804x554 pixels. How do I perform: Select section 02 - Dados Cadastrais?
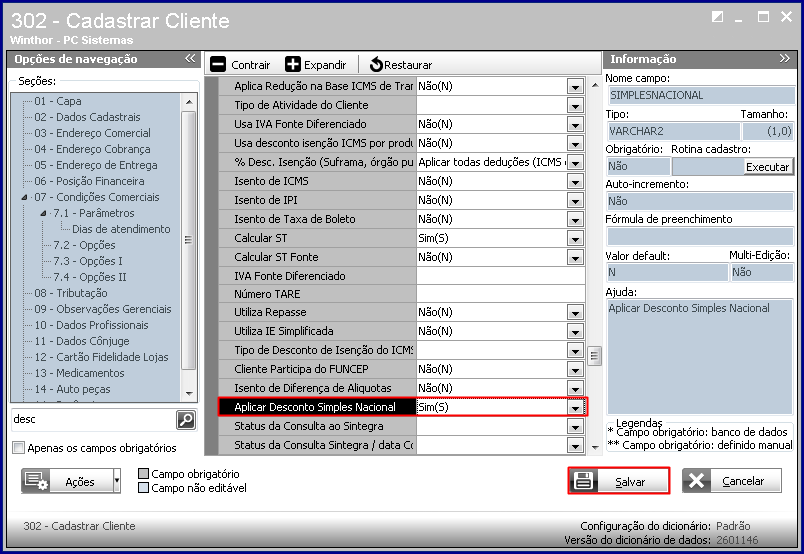87,117
